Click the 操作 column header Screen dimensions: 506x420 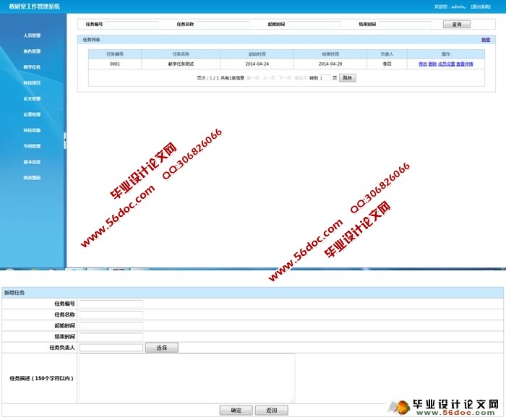tap(446, 54)
